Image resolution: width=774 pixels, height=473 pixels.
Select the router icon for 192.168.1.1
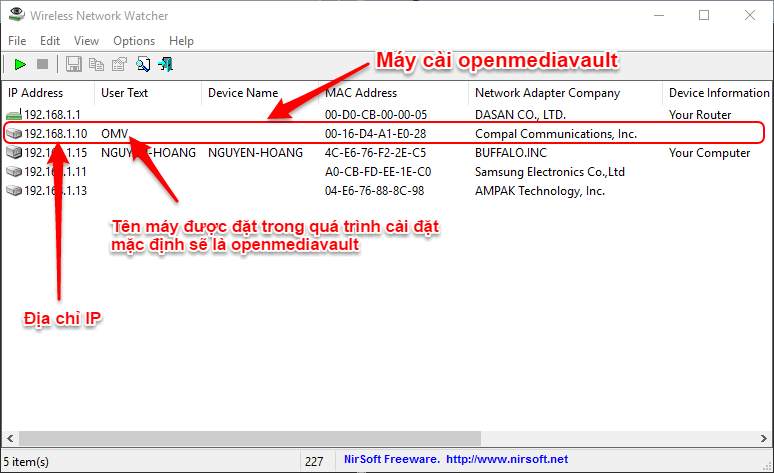(x=14, y=115)
